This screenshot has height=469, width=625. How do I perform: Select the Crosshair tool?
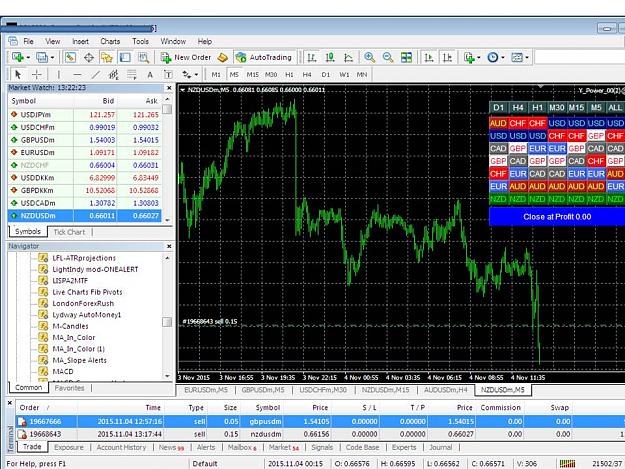(37, 74)
